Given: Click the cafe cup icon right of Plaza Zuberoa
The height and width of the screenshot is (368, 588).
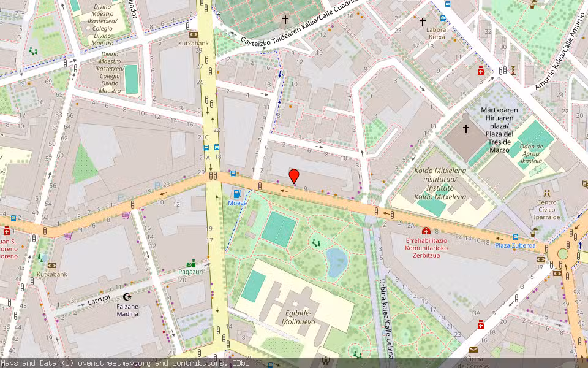Looking at the screenshot, I should [x=533, y=232].
